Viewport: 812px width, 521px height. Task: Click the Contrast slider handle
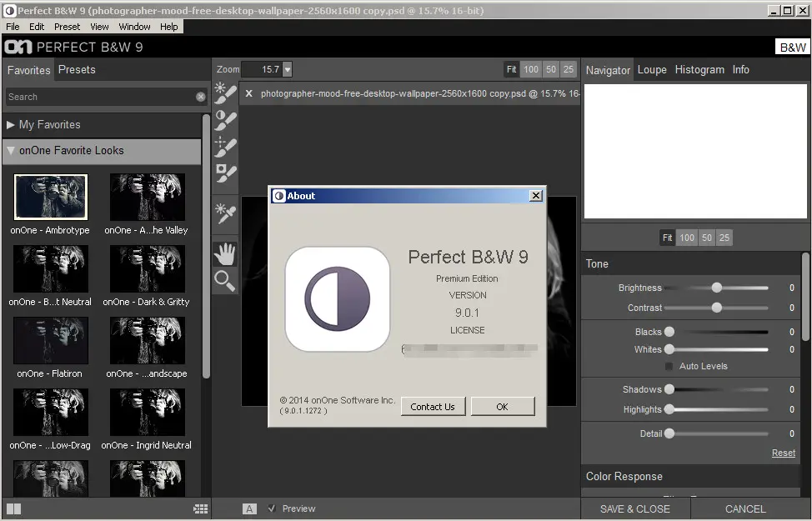716,308
